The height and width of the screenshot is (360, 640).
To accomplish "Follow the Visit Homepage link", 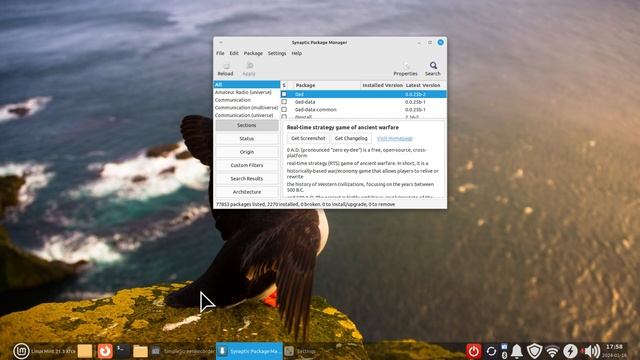I will tap(395, 138).
